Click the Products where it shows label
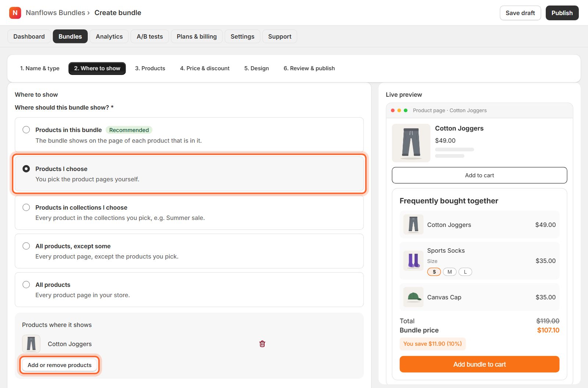 point(57,325)
